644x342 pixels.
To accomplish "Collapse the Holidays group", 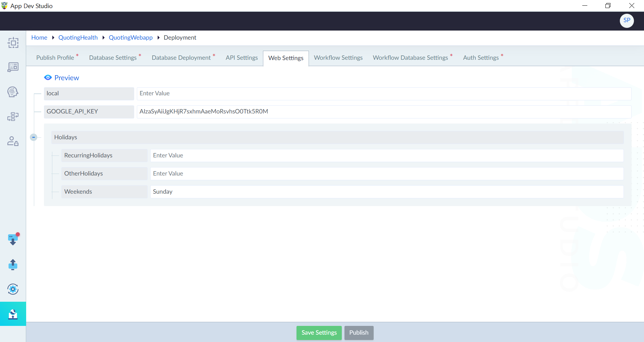I will pyautogui.click(x=34, y=137).
